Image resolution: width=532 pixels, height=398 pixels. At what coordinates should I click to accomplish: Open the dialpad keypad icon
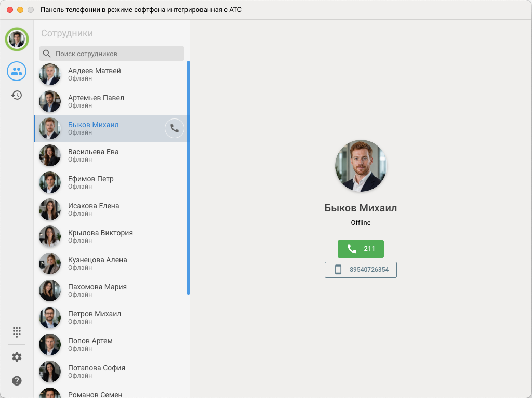(17, 332)
